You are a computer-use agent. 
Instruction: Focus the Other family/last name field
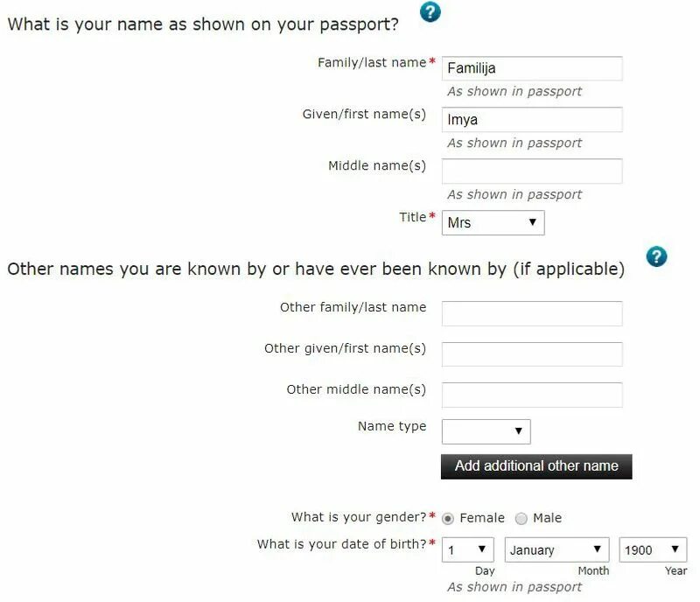click(x=532, y=313)
